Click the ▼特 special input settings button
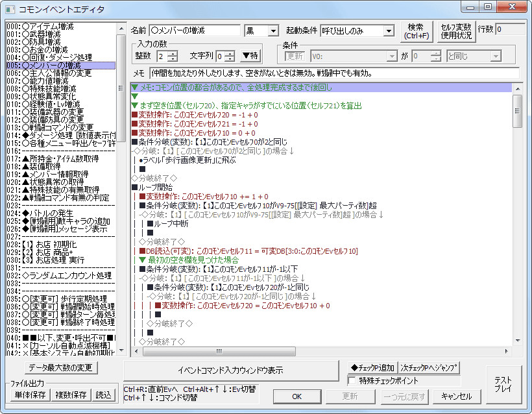The height and width of the screenshot is (414, 532). pyautogui.click(x=250, y=56)
